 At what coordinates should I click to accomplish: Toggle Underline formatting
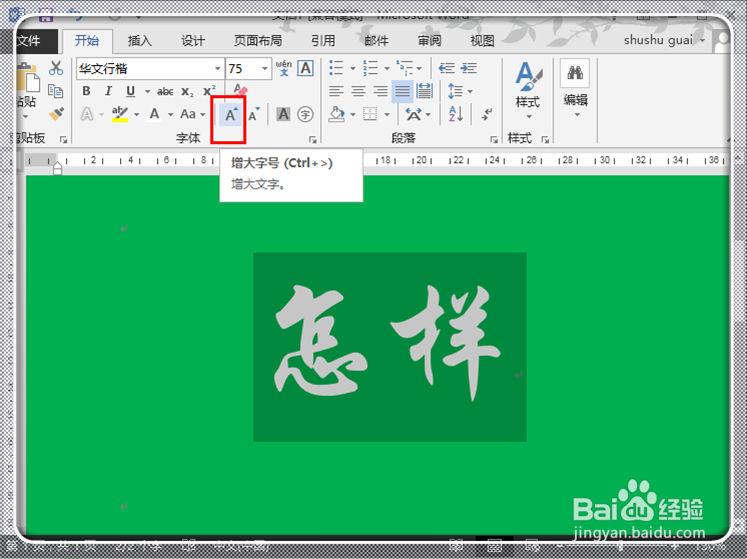coord(130,91)
